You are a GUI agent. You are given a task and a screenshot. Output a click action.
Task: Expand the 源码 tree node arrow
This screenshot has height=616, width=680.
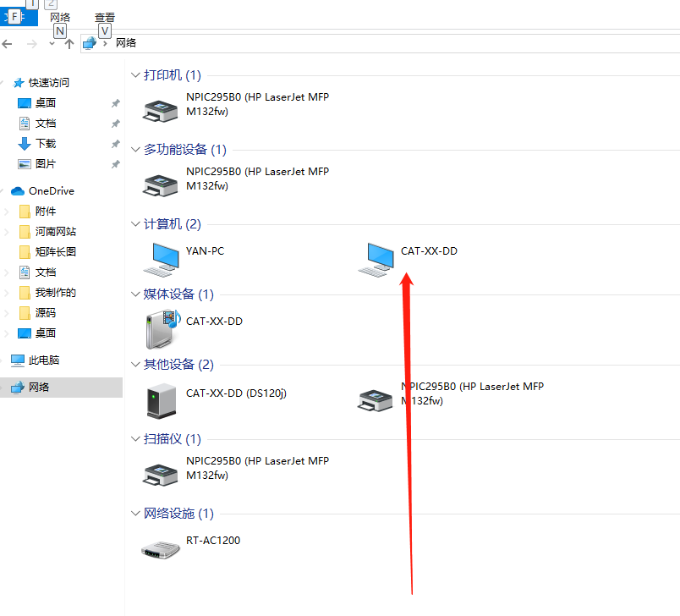7,313
